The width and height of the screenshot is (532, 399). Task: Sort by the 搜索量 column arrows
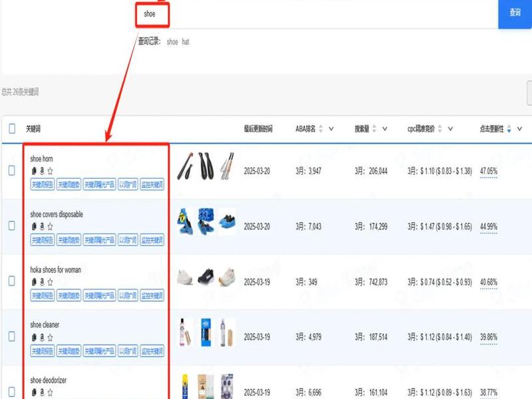pos(374,129)
